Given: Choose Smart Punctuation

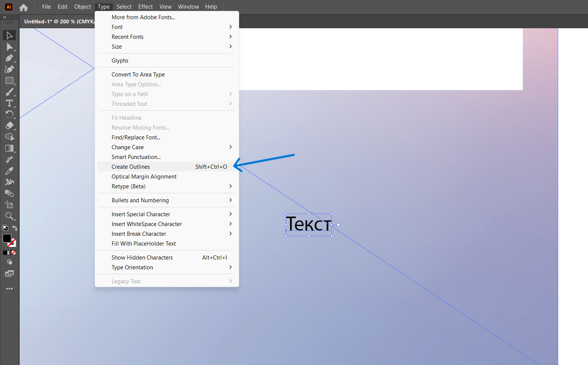Looking at the screenshot, I should tap(167, 157).
